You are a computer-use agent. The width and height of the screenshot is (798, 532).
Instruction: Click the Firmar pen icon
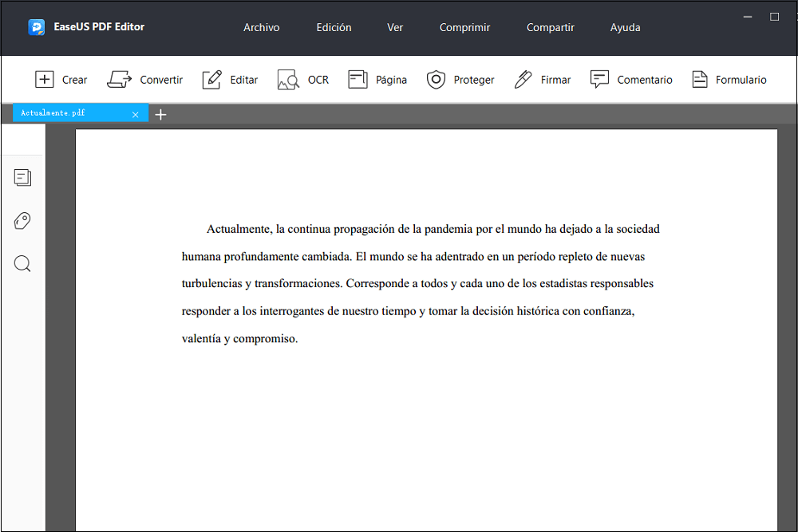tap(523, 79)
